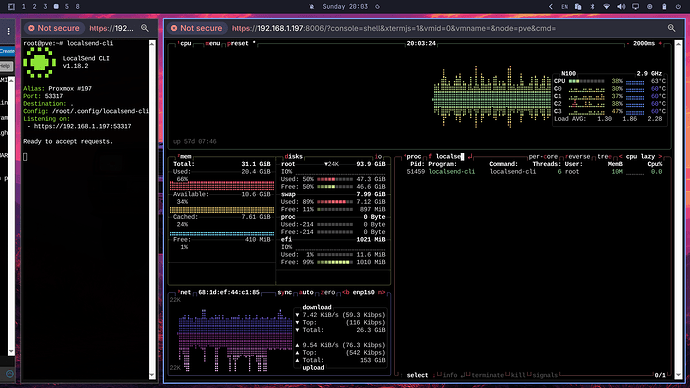Image resolution: width=690 pixels, height=388 pixels.
Task: Toggle the disks view in mem box
Action: point(294,157)
